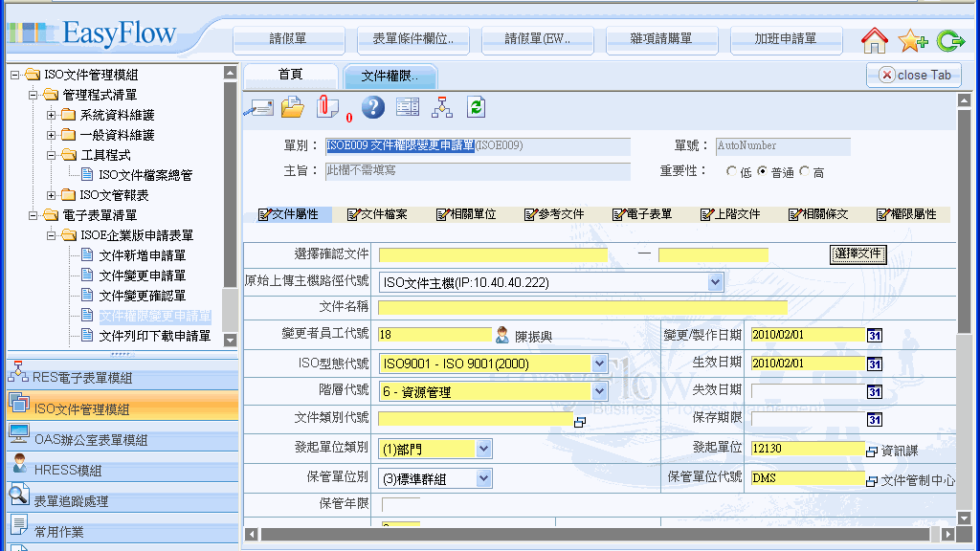Expand the 系統資料維護 tree node
The image size is (980, 551).
click(x=52, y=115)
